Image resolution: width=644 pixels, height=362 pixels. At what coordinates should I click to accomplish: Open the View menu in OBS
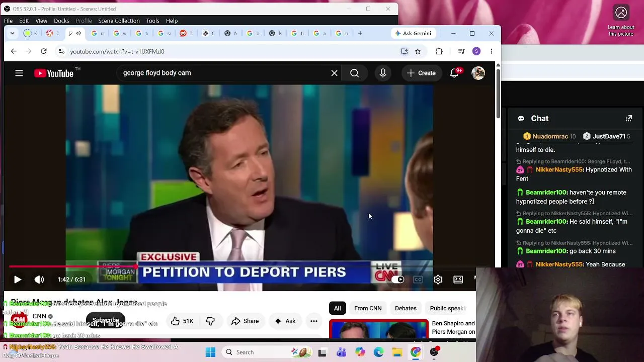click(41, 21)
